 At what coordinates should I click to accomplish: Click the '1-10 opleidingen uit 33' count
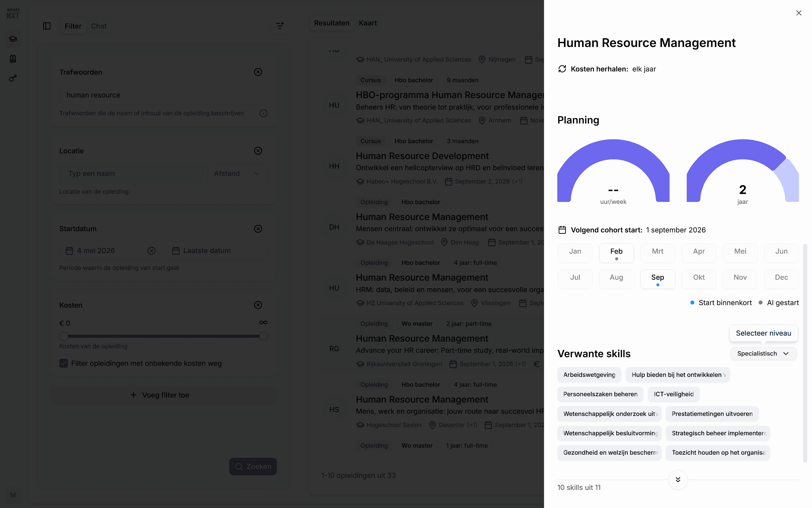point(358,475)
